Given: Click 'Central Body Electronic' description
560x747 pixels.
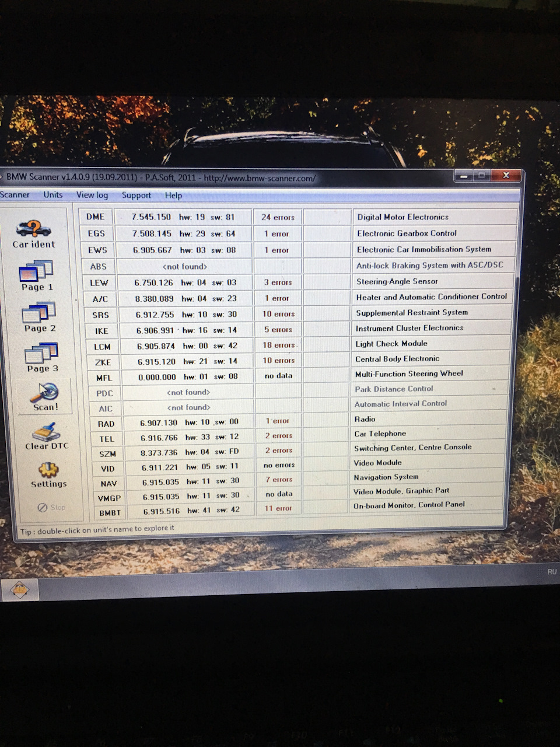Looking at the screenshot, I should pos(397,358).
